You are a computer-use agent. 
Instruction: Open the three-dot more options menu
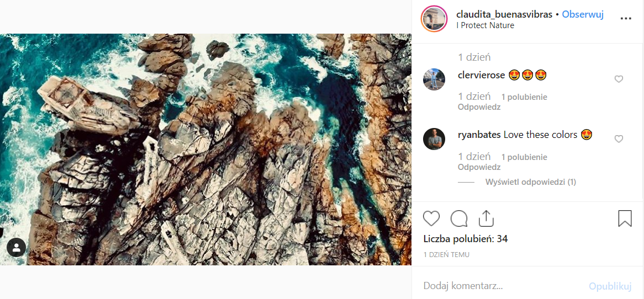coord(625,18)
